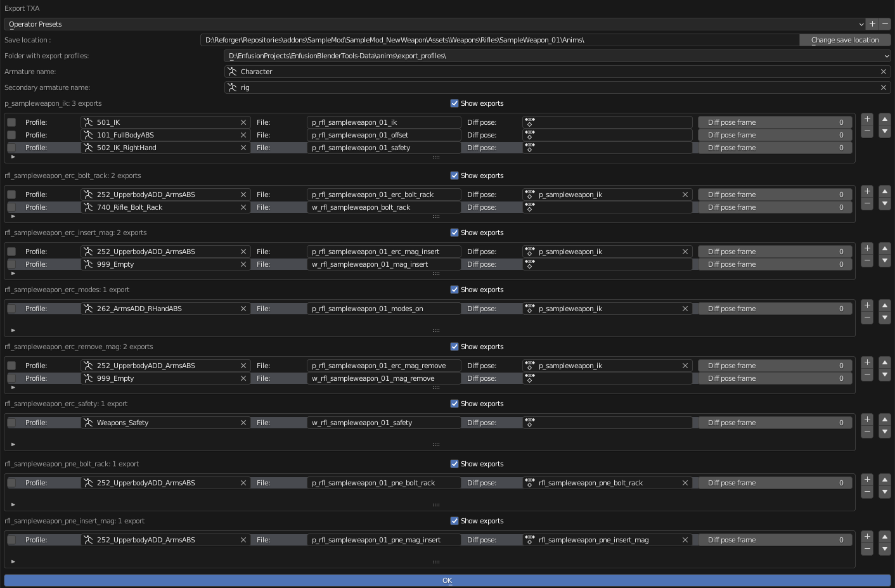Viewport: 895px width, 588px height.
Task: Click the diff pose armature icon in the Weapons_Safety row
Action: pyautogui.click(x=529, y=422)
